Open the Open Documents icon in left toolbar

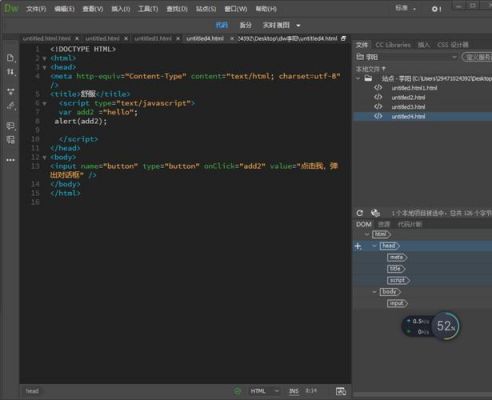pyautogui.click(x=10, y=58)
